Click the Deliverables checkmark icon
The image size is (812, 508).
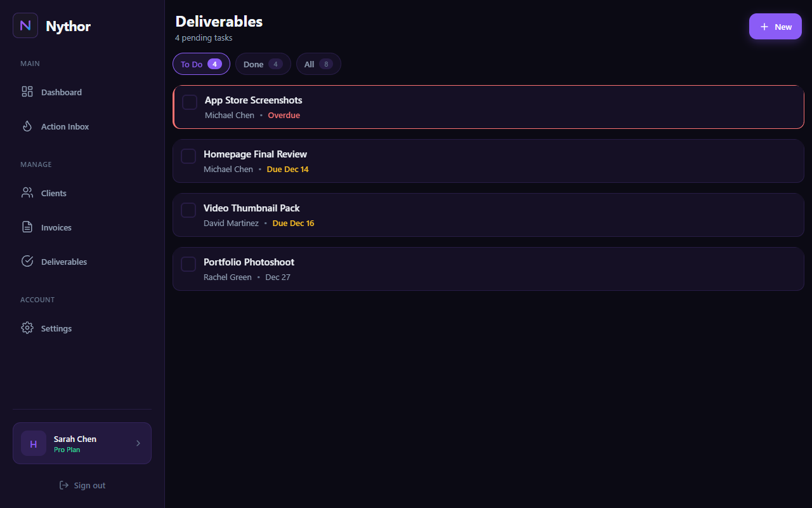pyautogui.click(x=27, y=261)
